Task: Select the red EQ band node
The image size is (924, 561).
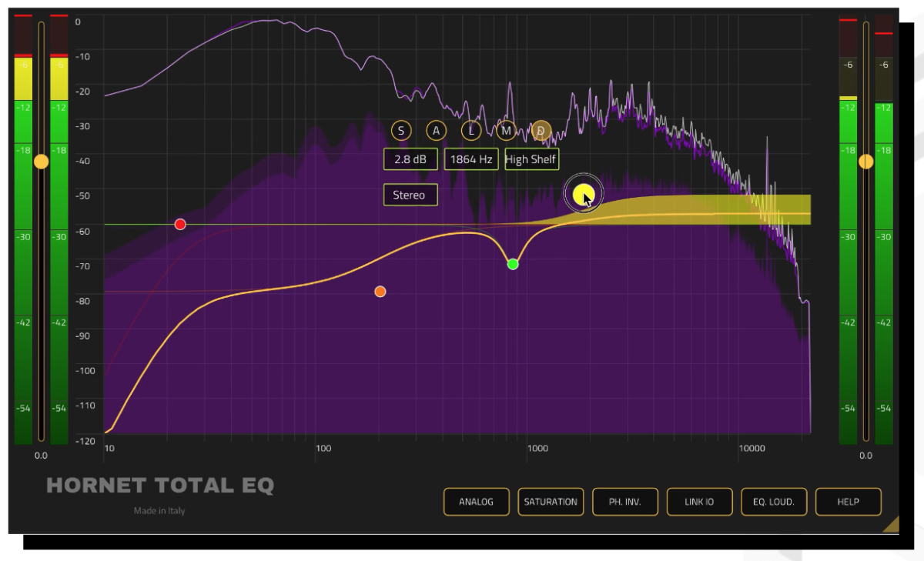Action: [x=180, y=224]
